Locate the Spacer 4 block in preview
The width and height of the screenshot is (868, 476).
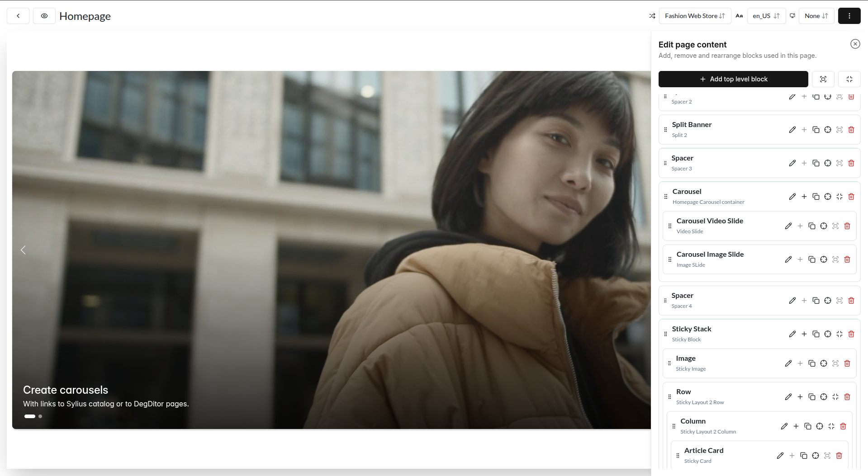tap(828, 301)
